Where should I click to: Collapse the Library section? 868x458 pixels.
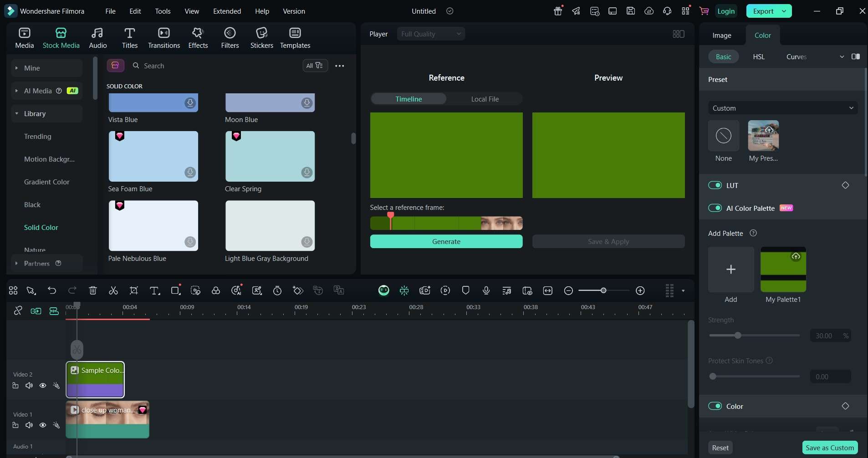16,113
